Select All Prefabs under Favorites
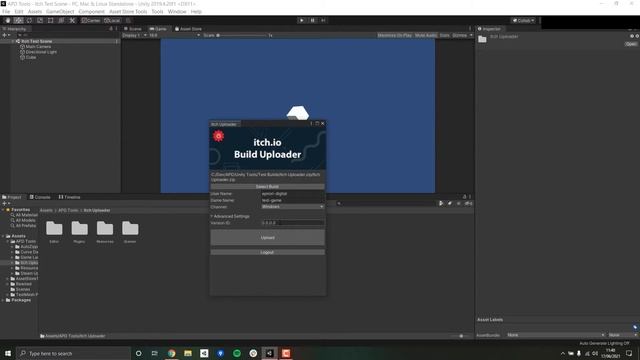 23,226
